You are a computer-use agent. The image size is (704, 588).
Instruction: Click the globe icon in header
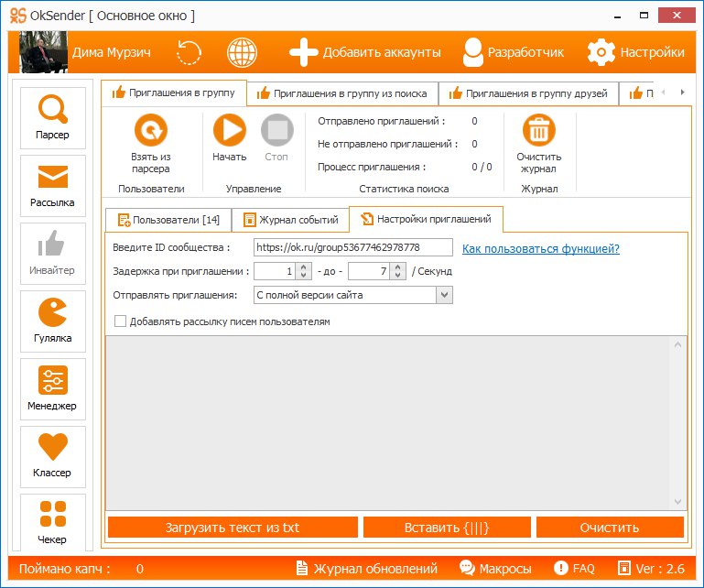242,51
